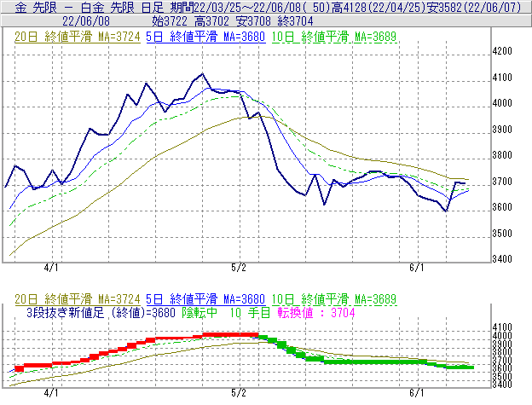Click the upper chart '20日 終値平滑 MA=3724' legend
Screen dimensions: 532x405
point(78,37)
